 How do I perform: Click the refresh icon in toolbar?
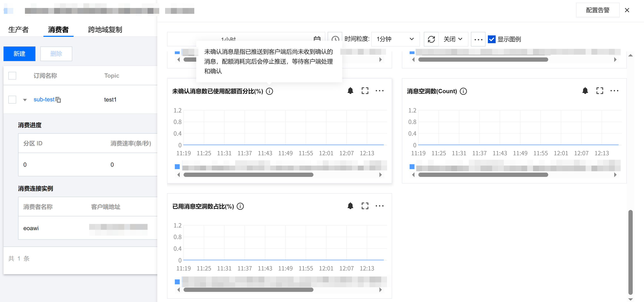pos(431,39)
